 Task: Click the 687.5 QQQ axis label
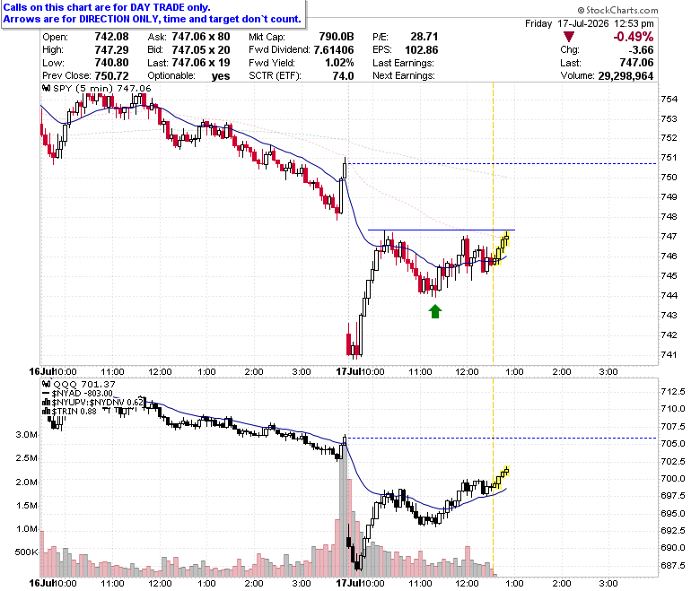[x=673, y=566]
